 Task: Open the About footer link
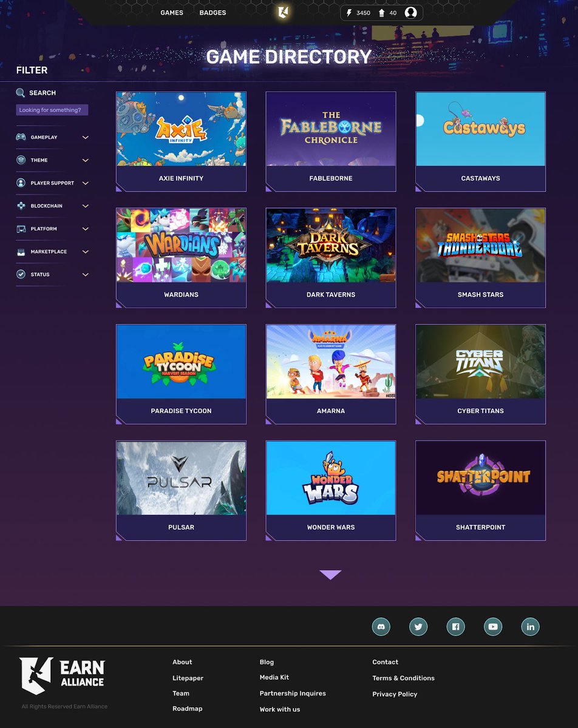click(182, 662)
